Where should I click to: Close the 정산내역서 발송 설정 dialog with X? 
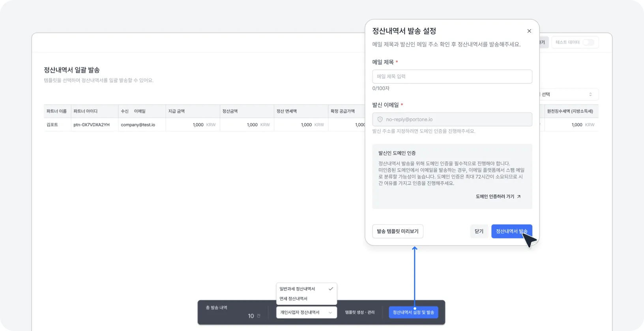529,31
